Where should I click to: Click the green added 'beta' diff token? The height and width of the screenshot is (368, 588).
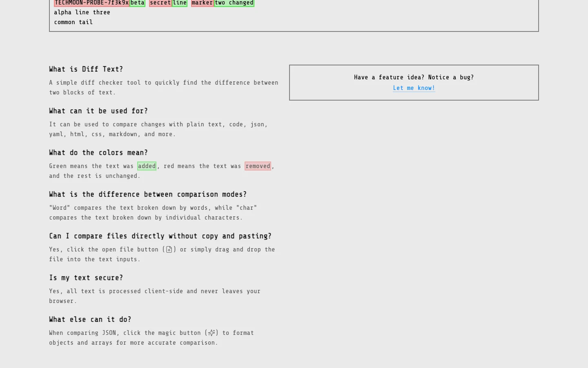click(x=138, y=3)
